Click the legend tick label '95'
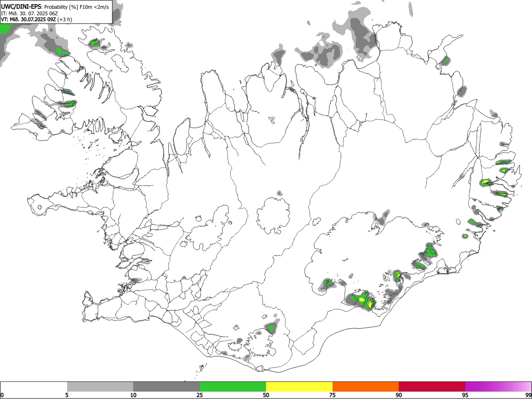Image resolution: width=532 pixels, height=399 pixels. (x=465, y=395)
